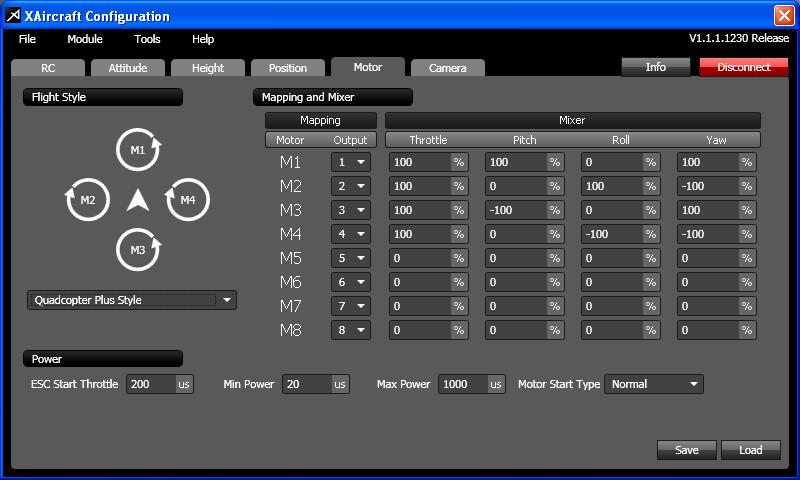Click the M2 Yaw field showing -100
Viewport: 800px width, 480px height.
coord(716,186)
